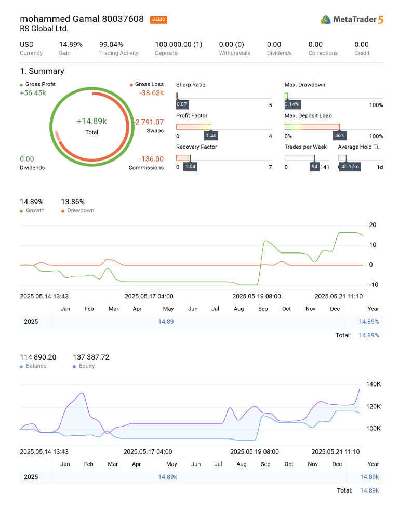Click the Average Hold Time 4h 17m marker
This screenshot has width=399, height=532.
(x=350, y=167)
